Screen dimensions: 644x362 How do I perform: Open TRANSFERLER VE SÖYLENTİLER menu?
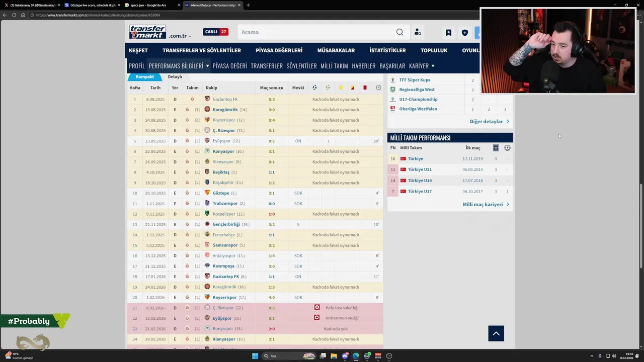tap(202, 50)
